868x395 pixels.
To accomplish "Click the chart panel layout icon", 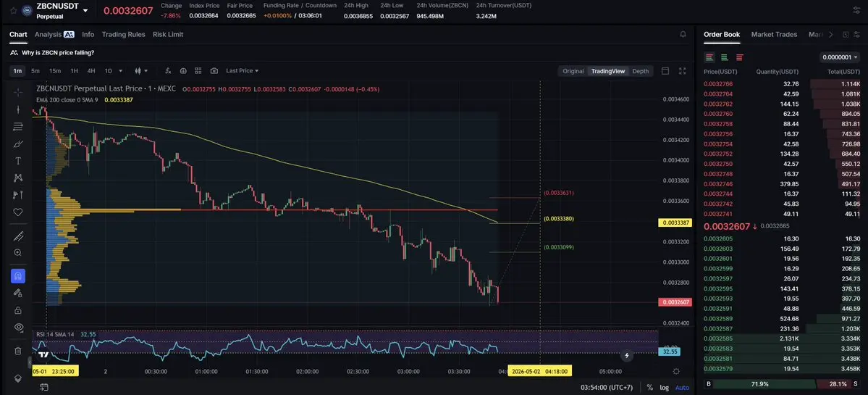I will pyautogui.click(x=665, y=71).
